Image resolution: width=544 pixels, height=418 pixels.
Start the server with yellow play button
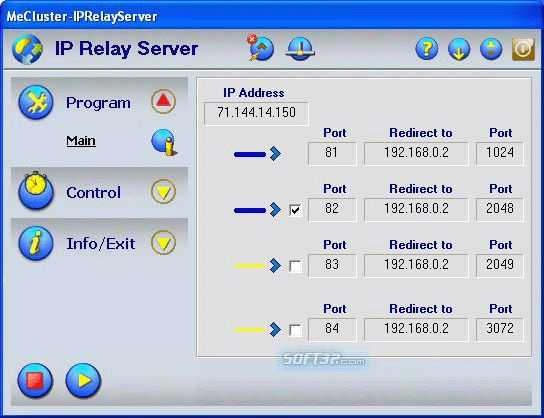[83, 380]
